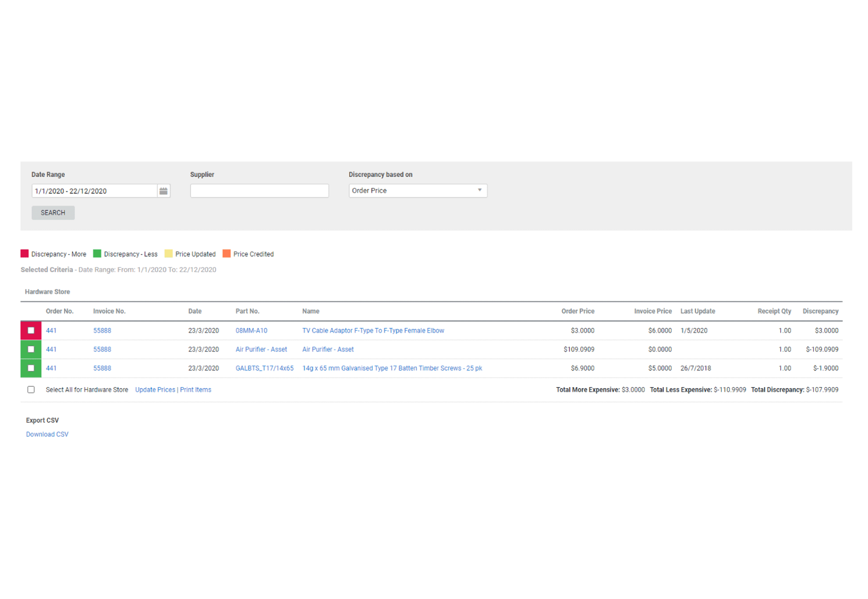This screenshot has width=868, height=599.
Task: Click the Date Range input field
Action: click(x=94, y=191)
